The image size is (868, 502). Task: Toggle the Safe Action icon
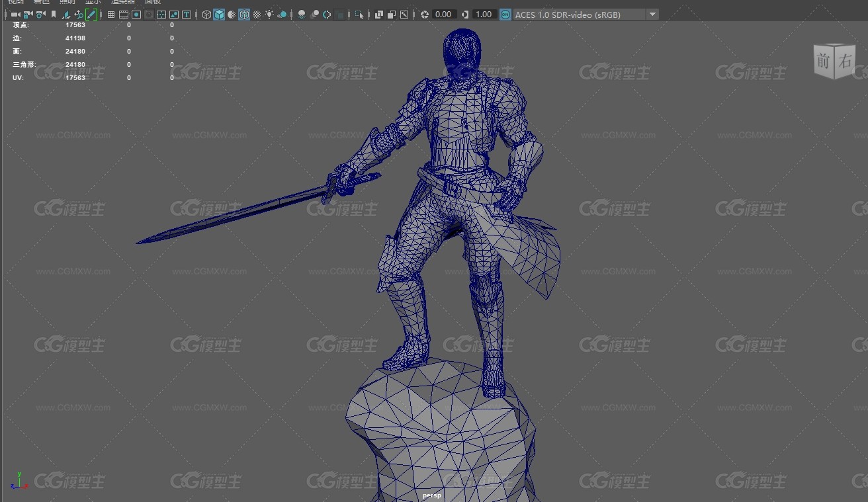coord(174,15)
